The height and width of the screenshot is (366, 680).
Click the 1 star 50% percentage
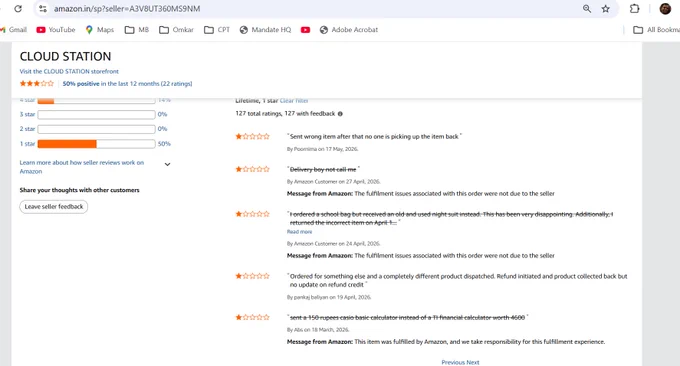click(164, 144)
